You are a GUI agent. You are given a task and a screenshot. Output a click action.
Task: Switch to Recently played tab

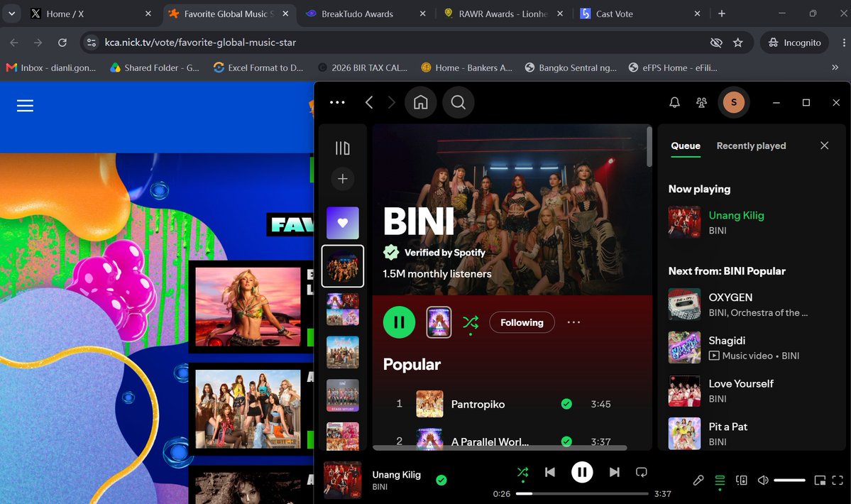751,146
